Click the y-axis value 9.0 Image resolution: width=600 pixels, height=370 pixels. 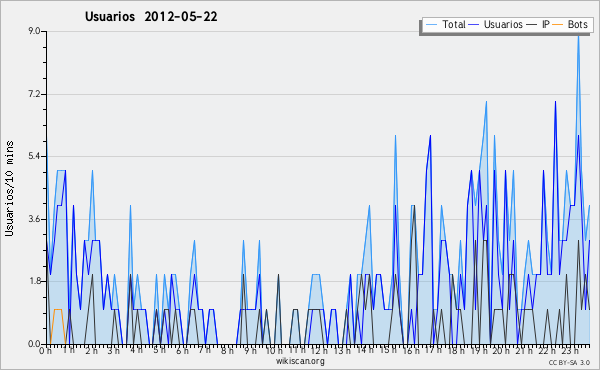34,31
